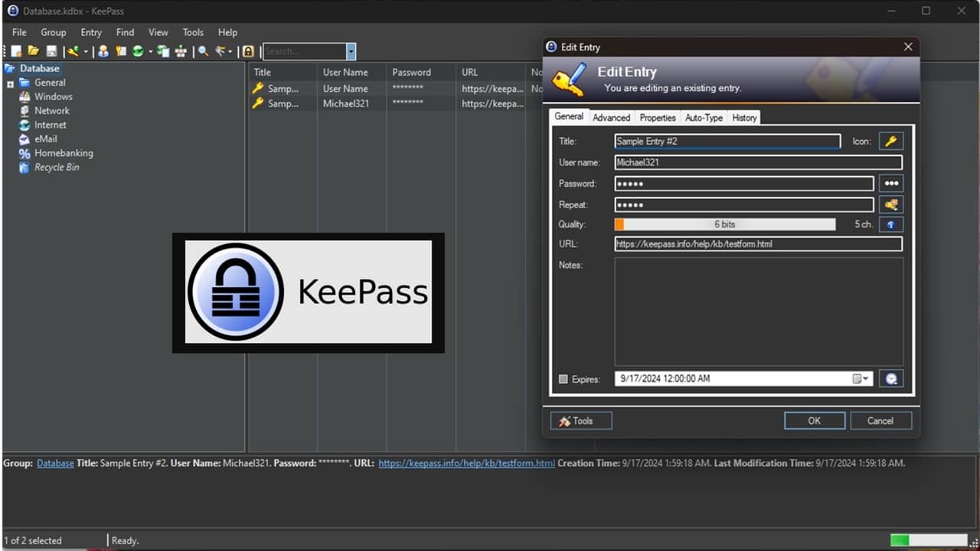Click the blue arrow icon beside the Quality bar
The height and width of the screenshot is (551, 980).
tap(890, 224)
